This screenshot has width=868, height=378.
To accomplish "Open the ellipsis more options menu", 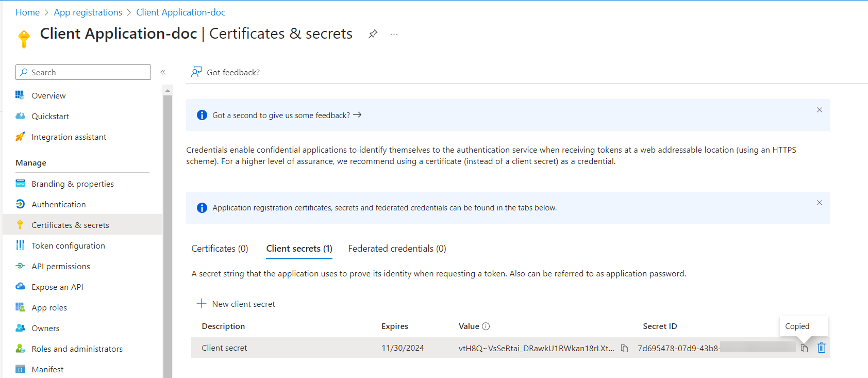I will pos(394,34).
